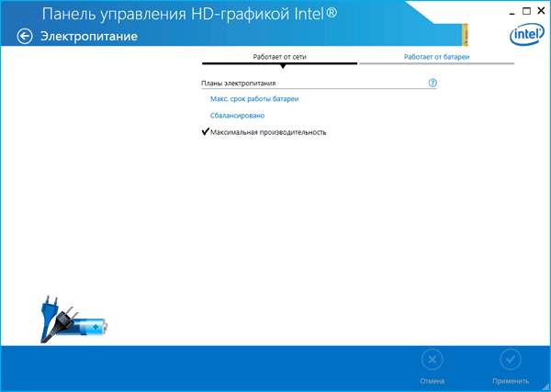
Task: Select the Максимальная производительность plan
Action: 268,132
